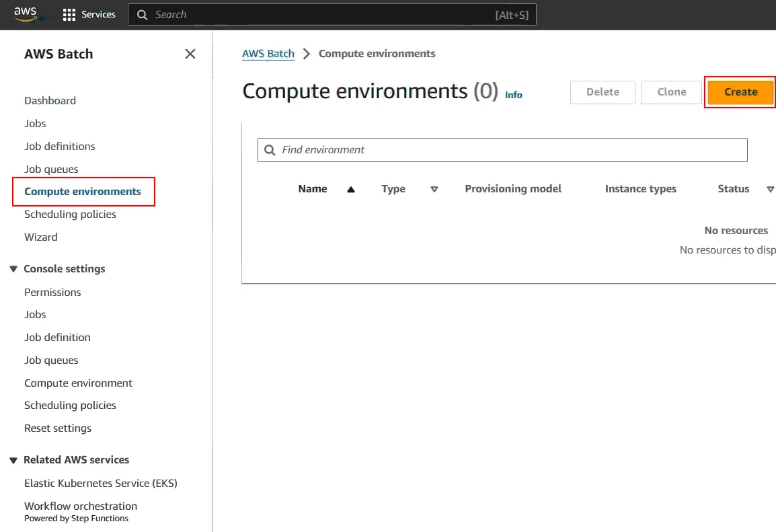This screenshot has height=532, width=776.
Task: Open the Services grid icon
Action: [x=69, y=15]
